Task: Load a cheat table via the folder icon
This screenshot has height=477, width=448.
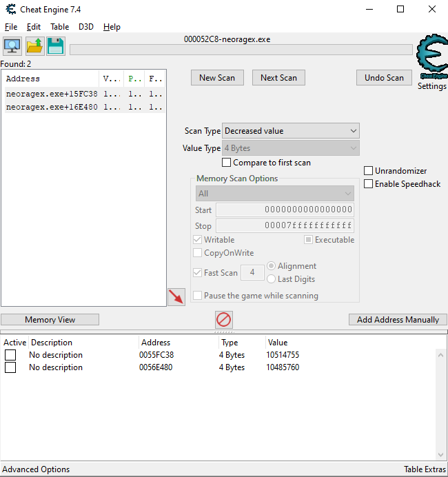Action: [34, 46]
